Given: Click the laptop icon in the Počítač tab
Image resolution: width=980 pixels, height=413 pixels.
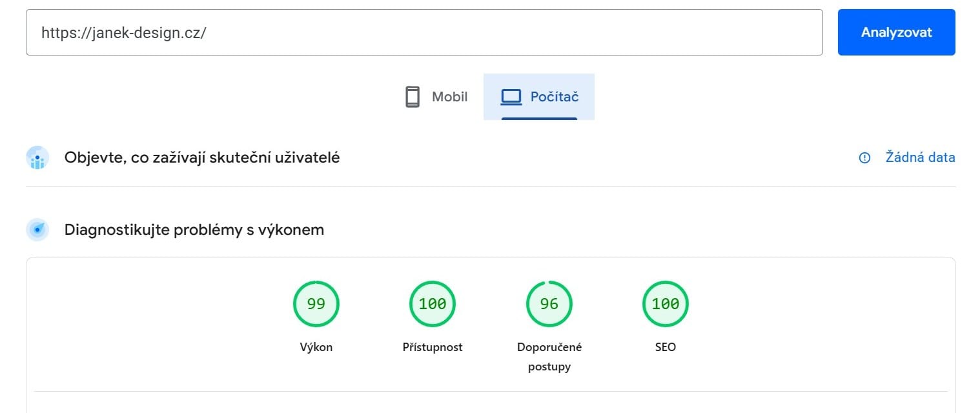Looking at the screenshot, I should point(511,97).
